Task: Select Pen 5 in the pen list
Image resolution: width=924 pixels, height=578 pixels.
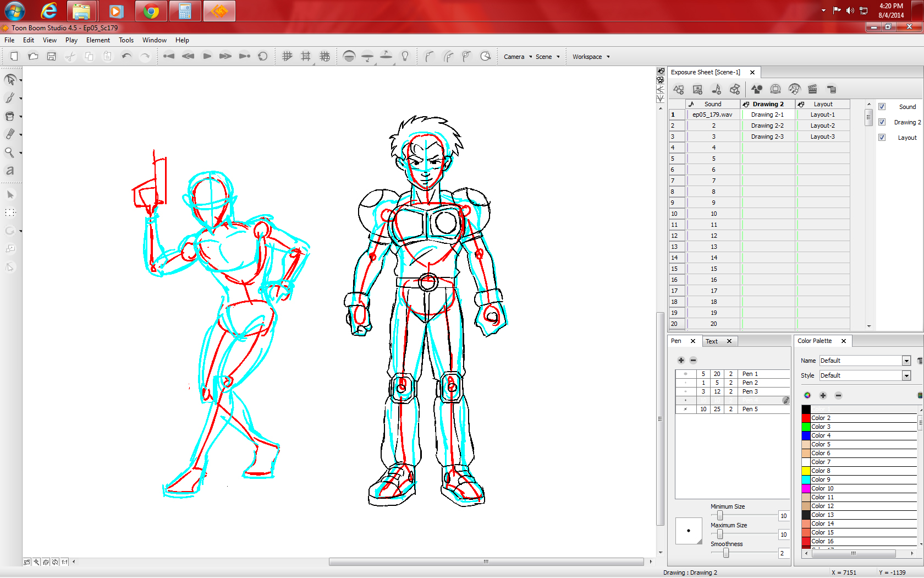Action: 750,409
